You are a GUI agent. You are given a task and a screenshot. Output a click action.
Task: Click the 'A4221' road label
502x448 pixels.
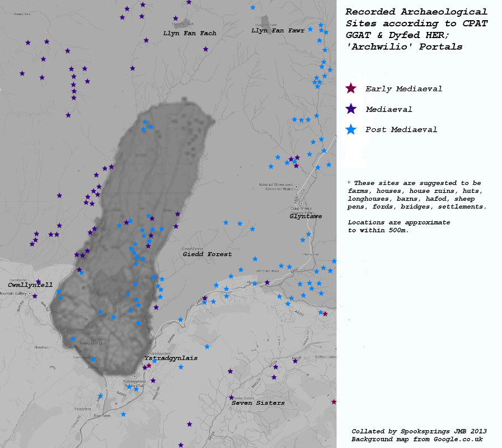[299, 313]
